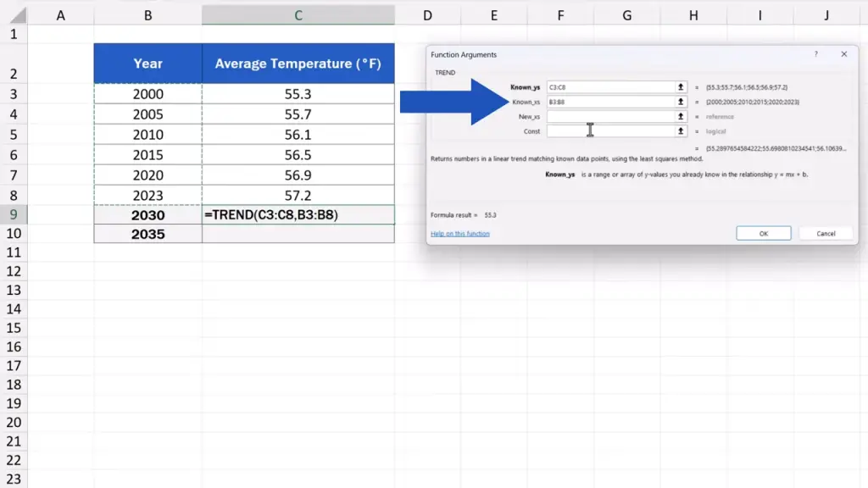
Task: Select row 9 header
Action: point(13,215)
